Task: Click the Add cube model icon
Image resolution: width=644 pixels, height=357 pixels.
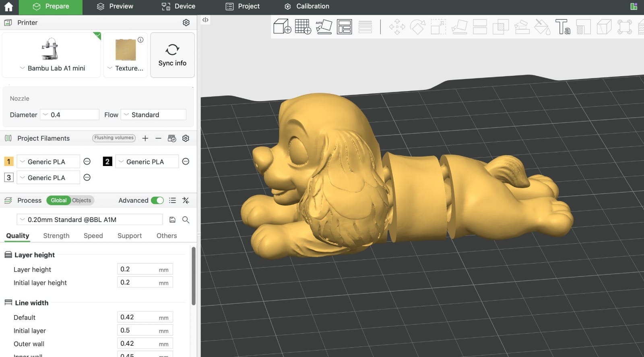Action: click(x=282, y=27)
